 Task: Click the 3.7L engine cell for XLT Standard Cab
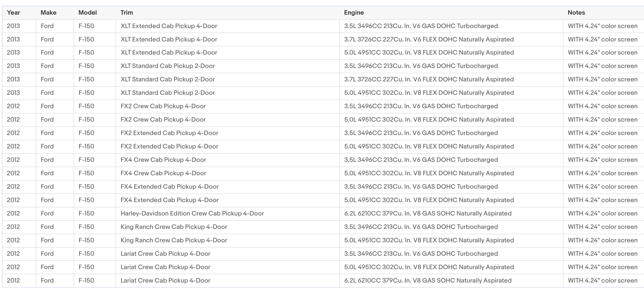tap(451, 80)
